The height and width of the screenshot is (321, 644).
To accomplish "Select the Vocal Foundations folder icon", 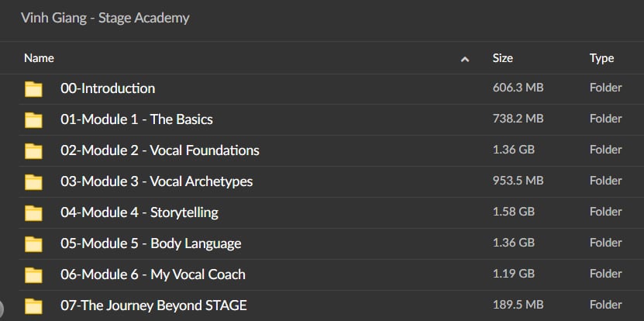I will click(x=33, y=150).
